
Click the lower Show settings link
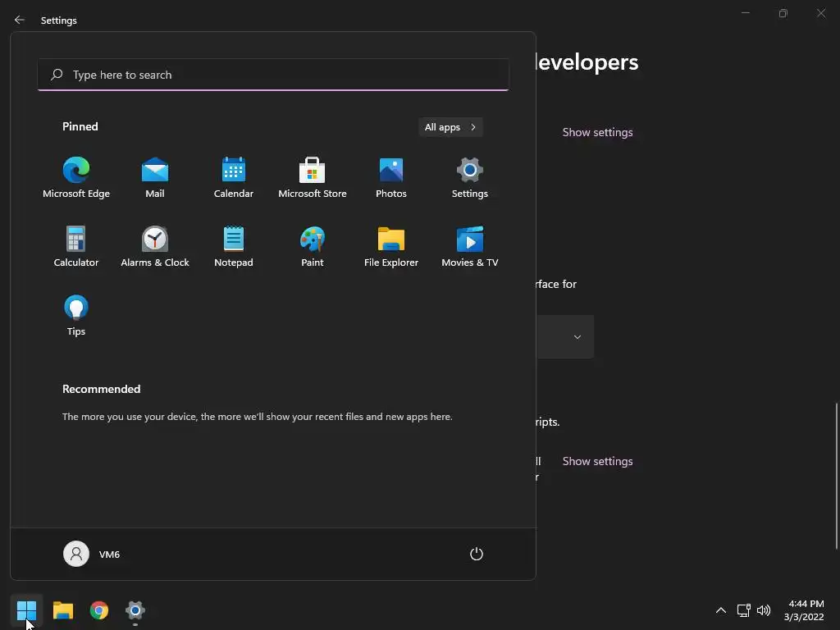597,461
